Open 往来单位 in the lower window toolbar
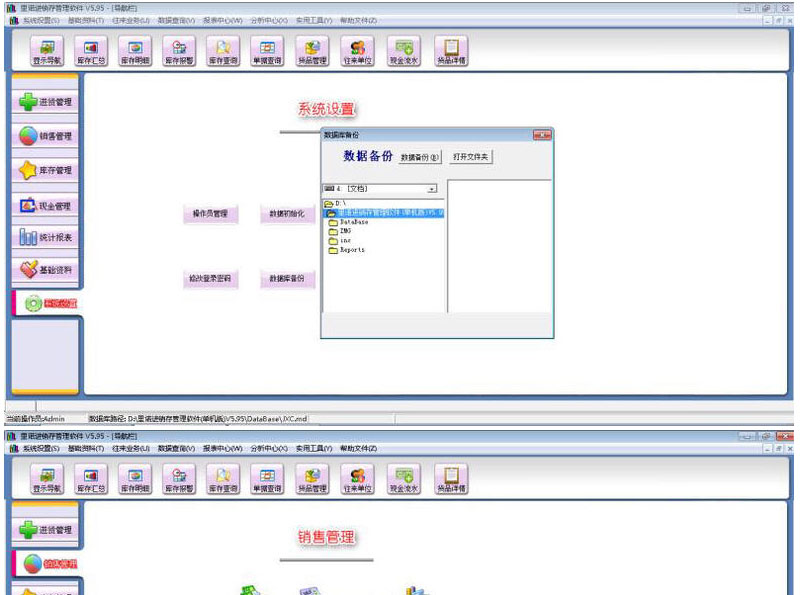Viewport: 800px width, 595px height. pos(357,479)
